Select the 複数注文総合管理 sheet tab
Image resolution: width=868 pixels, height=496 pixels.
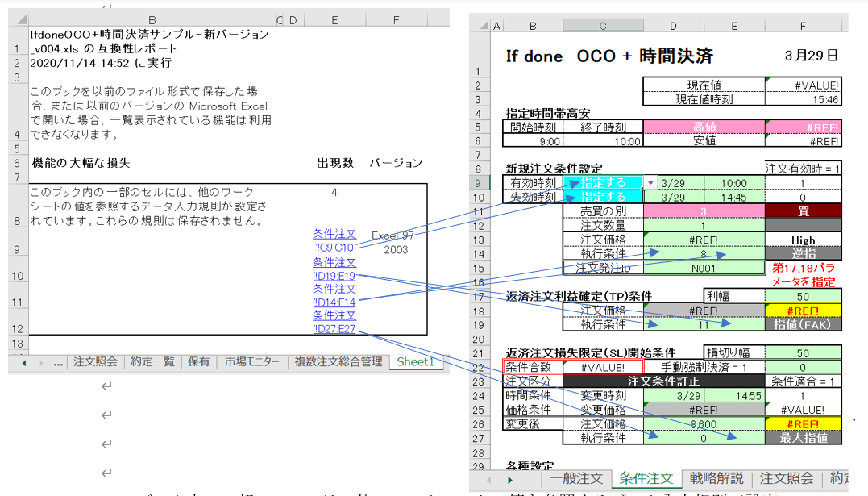(338, 362)
